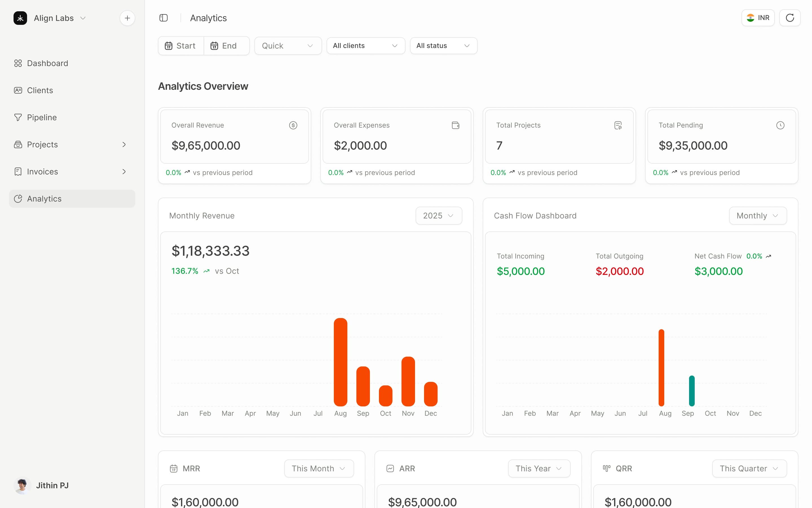Click the document icon on Total Projects card
Viewport: 812px width, 508px height.
pyautogui.click(x=618, y=125)
